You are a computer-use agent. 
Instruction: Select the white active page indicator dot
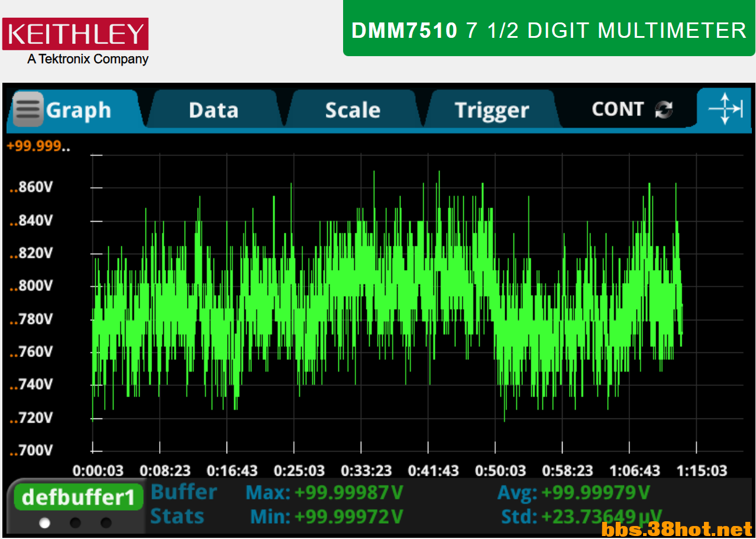(x=44, y=523)
